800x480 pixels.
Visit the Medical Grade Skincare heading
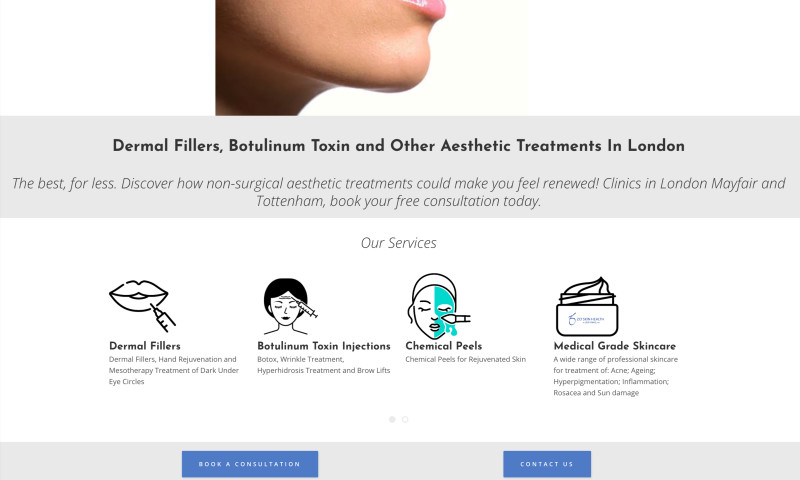click(614, 346)
